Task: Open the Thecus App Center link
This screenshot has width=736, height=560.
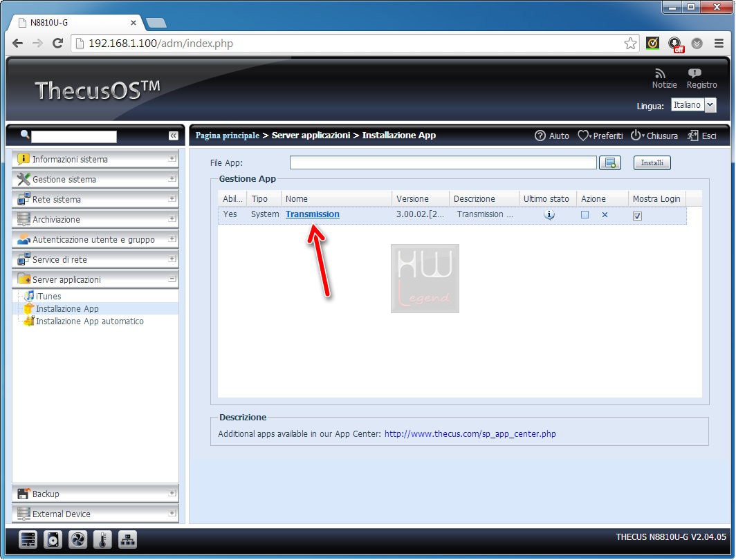Action: (x=470, y=434)
